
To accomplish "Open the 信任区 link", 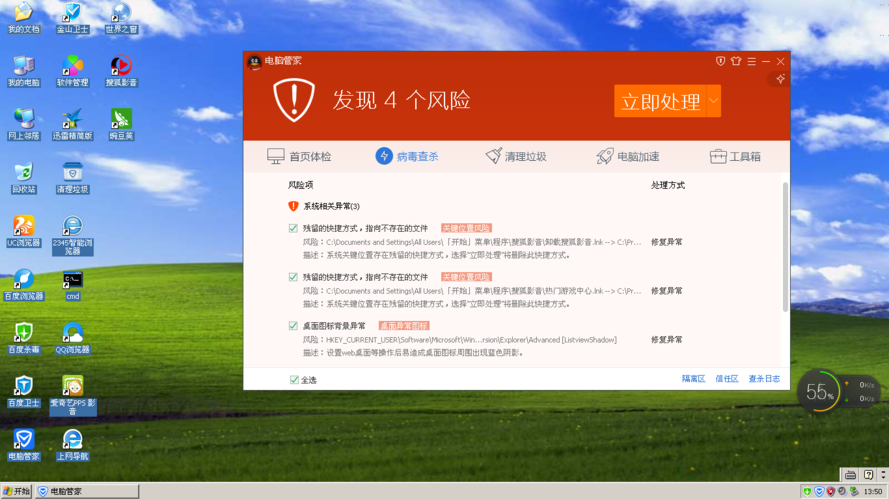I will click(x=727, y=379).
